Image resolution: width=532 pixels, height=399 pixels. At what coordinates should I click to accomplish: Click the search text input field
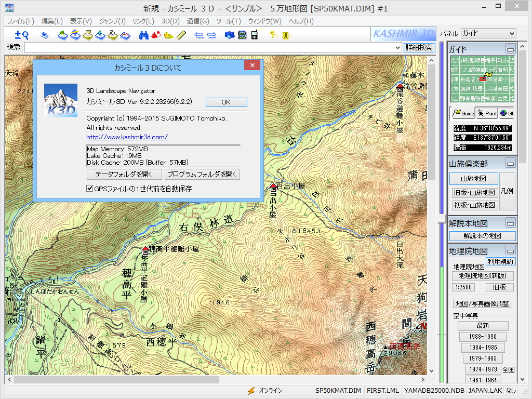pos(208,47)
